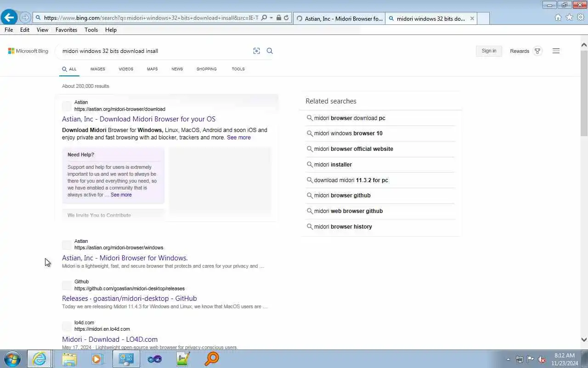Click 'See more' after ad blocker description

[239, 138]
